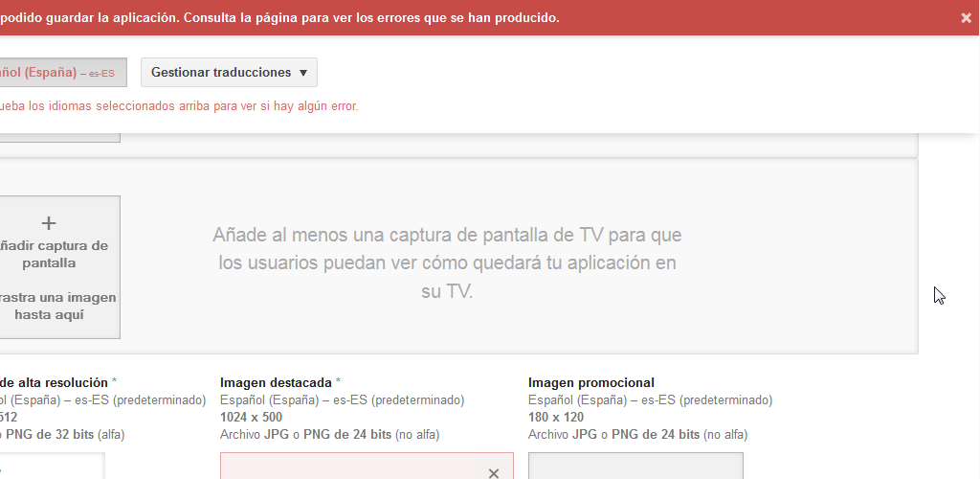The image size is (980, 479).
Task: Open the Gestionar traducciones dropdown
Action: [x=229, y=73]
